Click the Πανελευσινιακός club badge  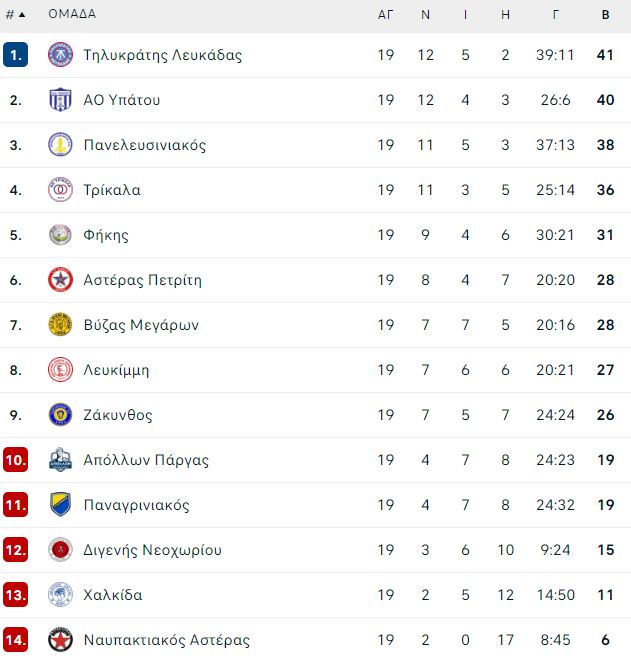60,145
